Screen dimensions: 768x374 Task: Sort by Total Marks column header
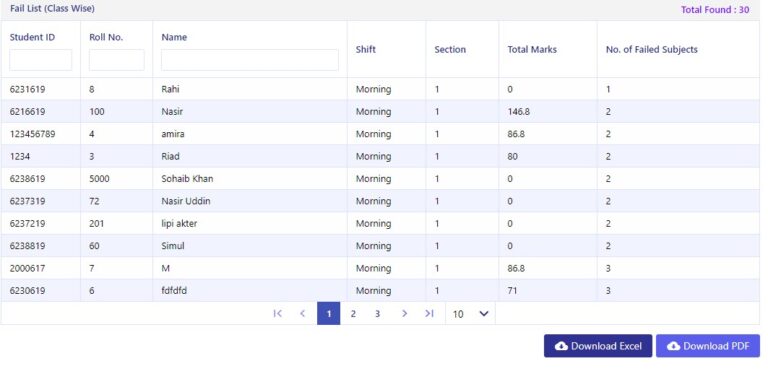(532, 49)
